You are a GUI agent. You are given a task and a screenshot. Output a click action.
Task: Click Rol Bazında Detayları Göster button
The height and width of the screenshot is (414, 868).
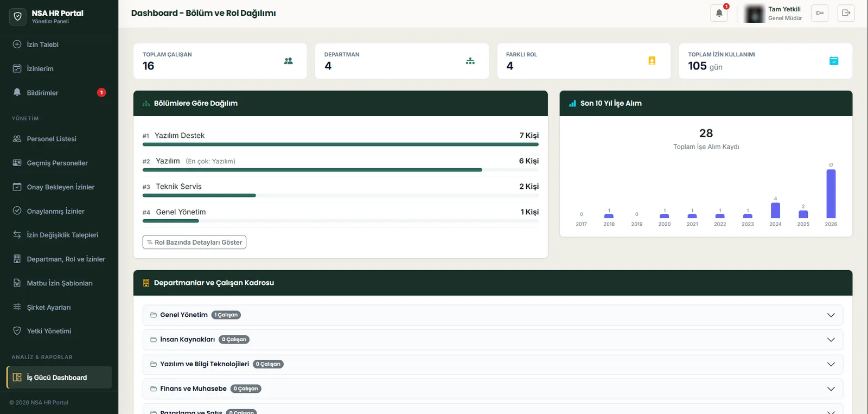tap(194, 243)
